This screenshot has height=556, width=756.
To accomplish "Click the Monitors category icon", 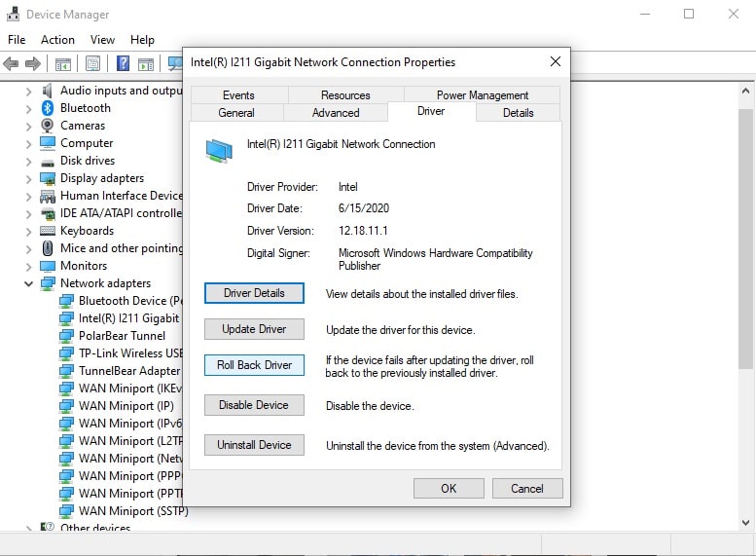I will point(48,266).
